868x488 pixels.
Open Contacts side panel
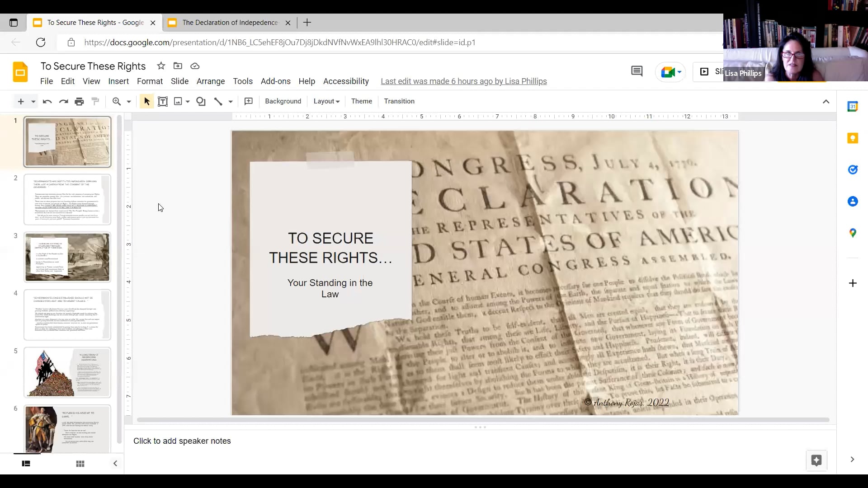[853, 202]
